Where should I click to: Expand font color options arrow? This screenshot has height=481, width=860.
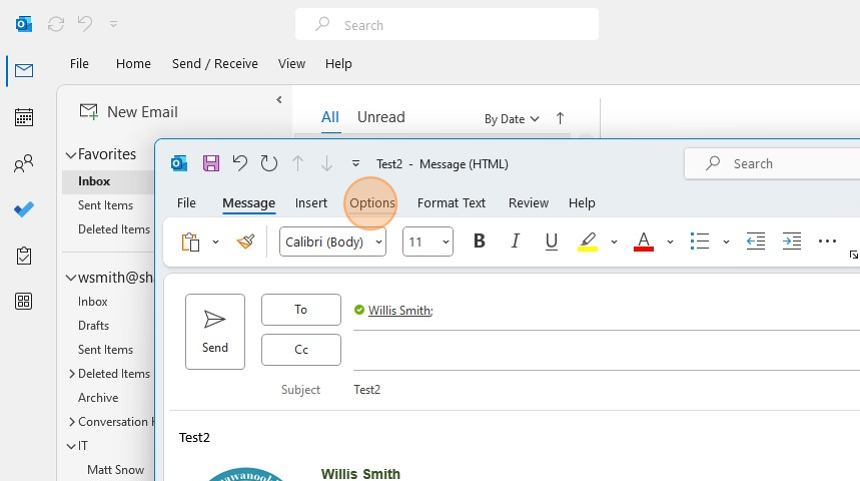click(670, 242)
